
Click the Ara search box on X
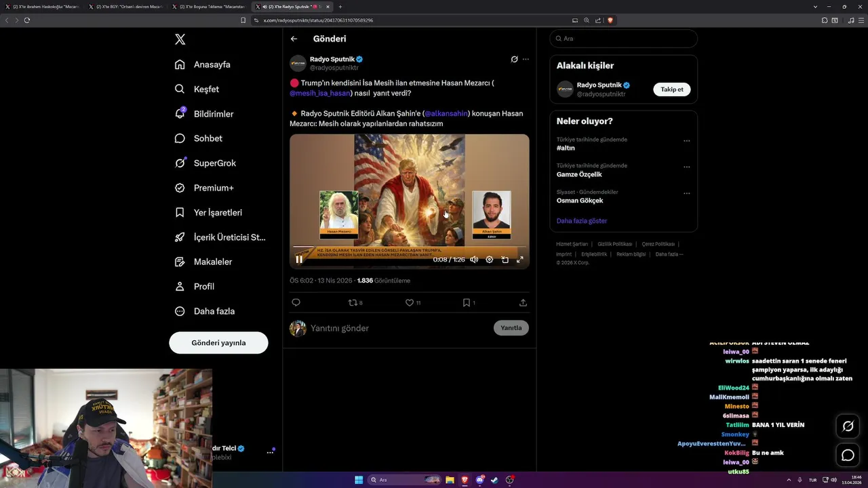point(623,39)
